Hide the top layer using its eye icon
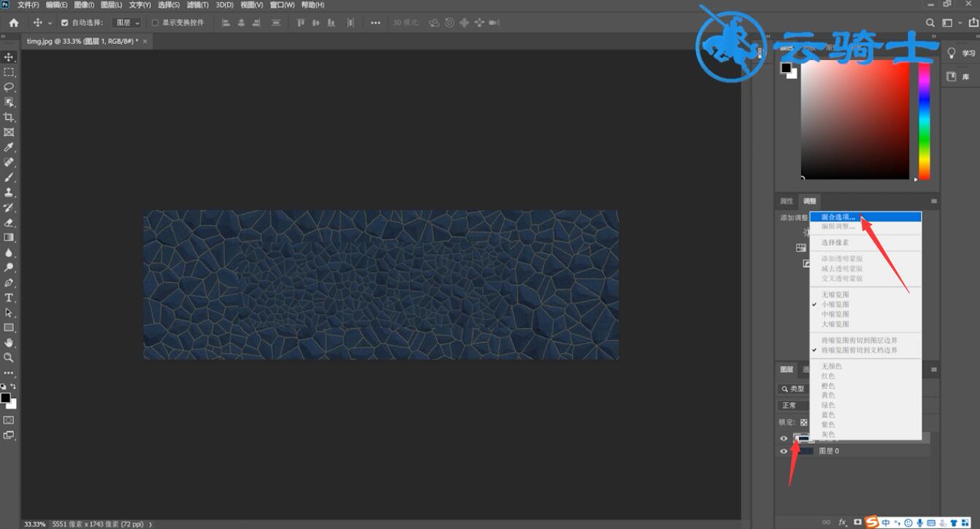This screenshot has height=529, width=980. tap(784, 439)
